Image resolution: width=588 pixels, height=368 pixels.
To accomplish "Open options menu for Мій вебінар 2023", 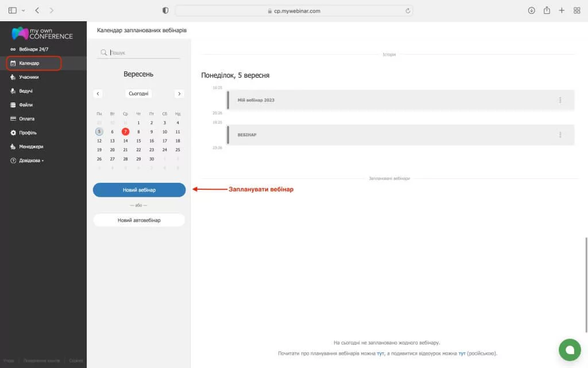I will [x=560, y=100].
